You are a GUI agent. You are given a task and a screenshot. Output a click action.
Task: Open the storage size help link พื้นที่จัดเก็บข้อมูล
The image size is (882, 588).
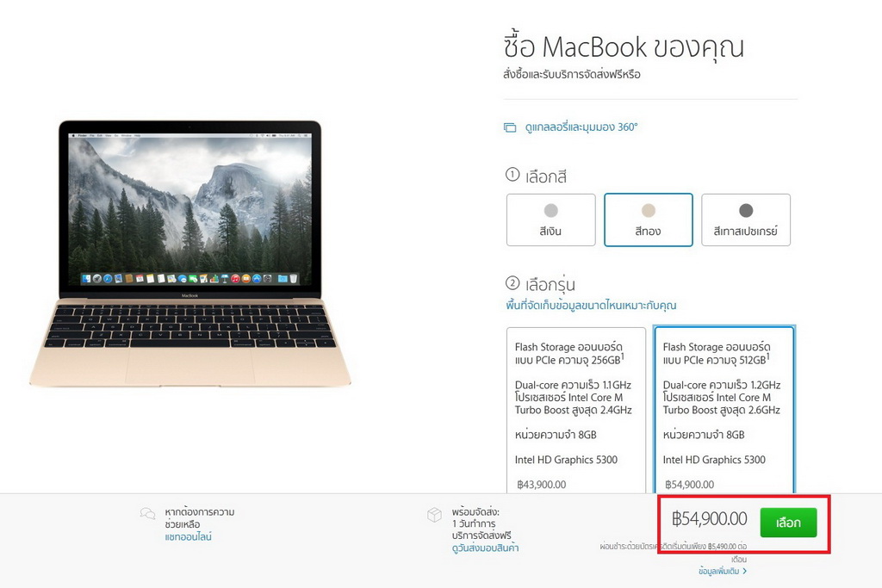click(x=591, y=306)
